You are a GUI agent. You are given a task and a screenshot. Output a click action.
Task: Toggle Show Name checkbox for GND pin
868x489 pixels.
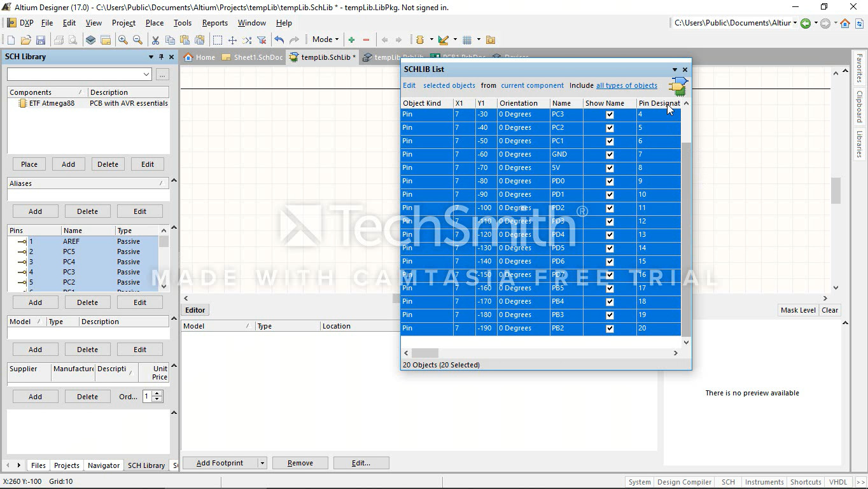[x=610, y=155]
